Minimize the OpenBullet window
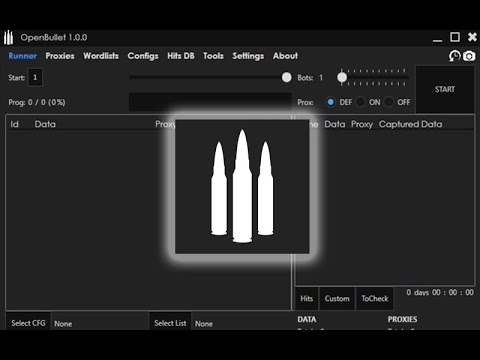The height and width of the screenshot is (360, 480). point(438,40)
